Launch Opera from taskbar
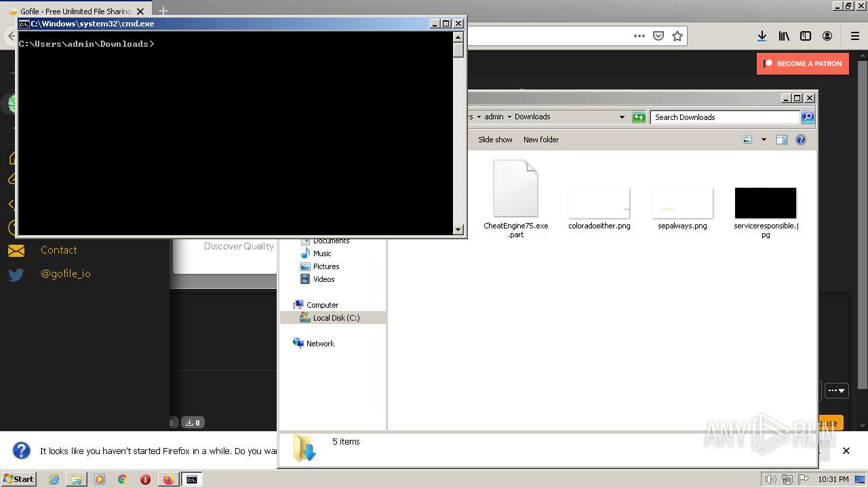 [x=145, y=479]
